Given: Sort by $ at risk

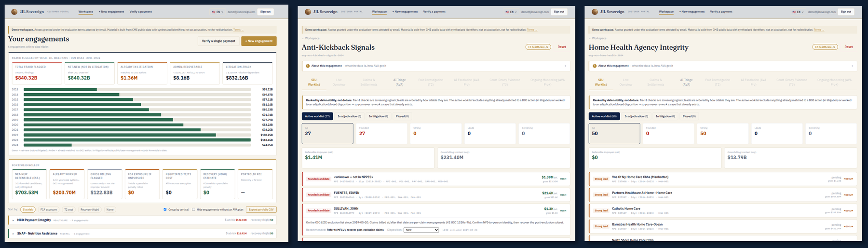Looking at the screenshot, I should click(28, 209).
